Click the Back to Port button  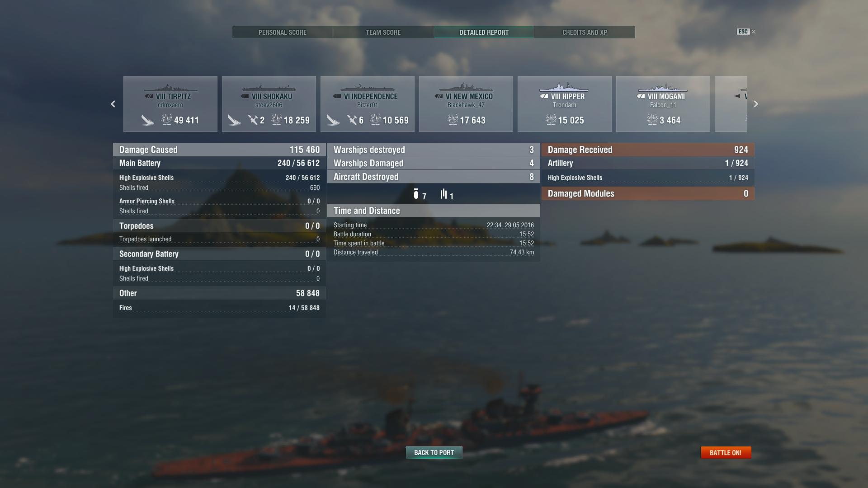(434, 452)
